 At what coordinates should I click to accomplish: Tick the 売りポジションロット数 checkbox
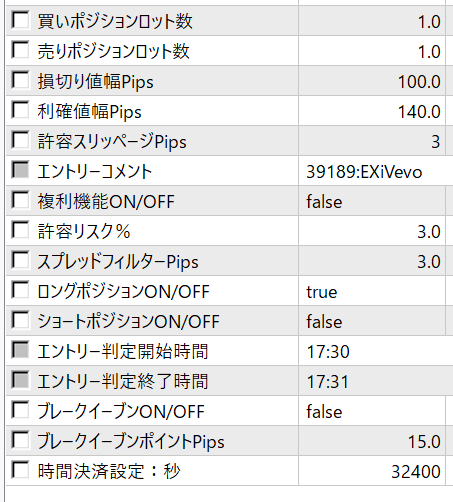[20, 50]
